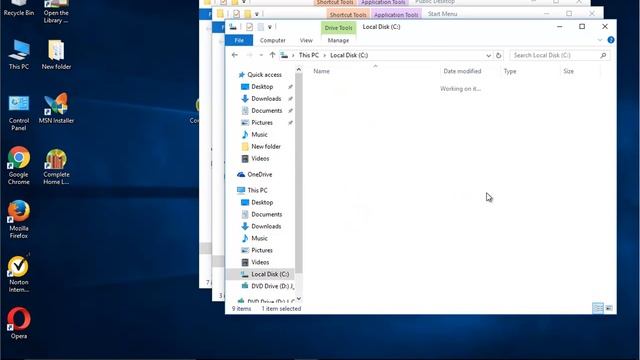Open the Control Panel desktop shortcut
Image resolution: width=640 pixels, height=360 pixels.
coord(19,113)
